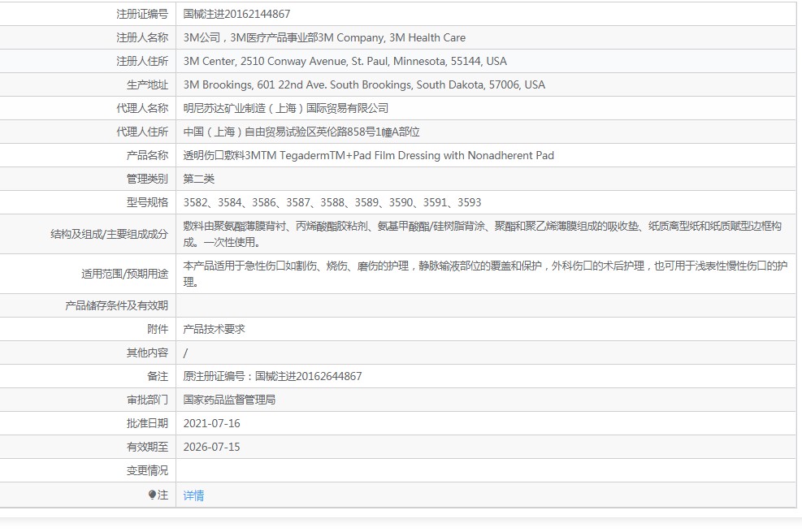Select intended use text 本产品适用于急性伤口
This screenshot has width=802, height=532.
[x=485, y=274]
